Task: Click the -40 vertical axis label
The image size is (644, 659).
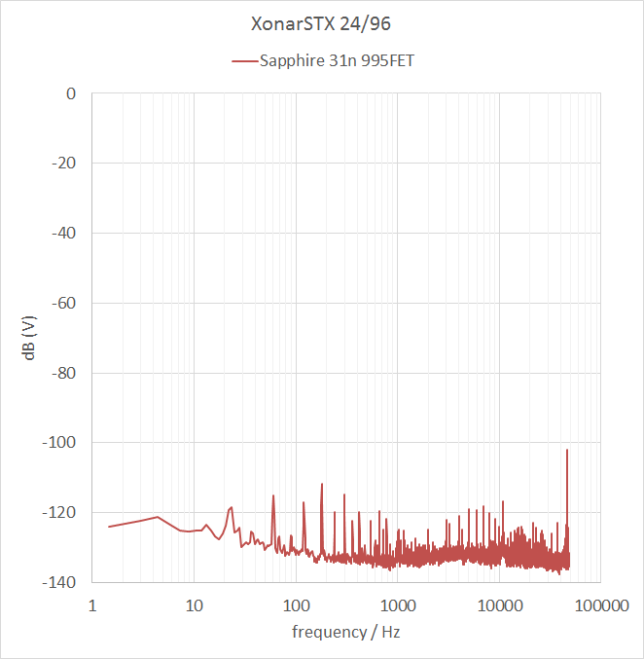Action: click(63, 234)
